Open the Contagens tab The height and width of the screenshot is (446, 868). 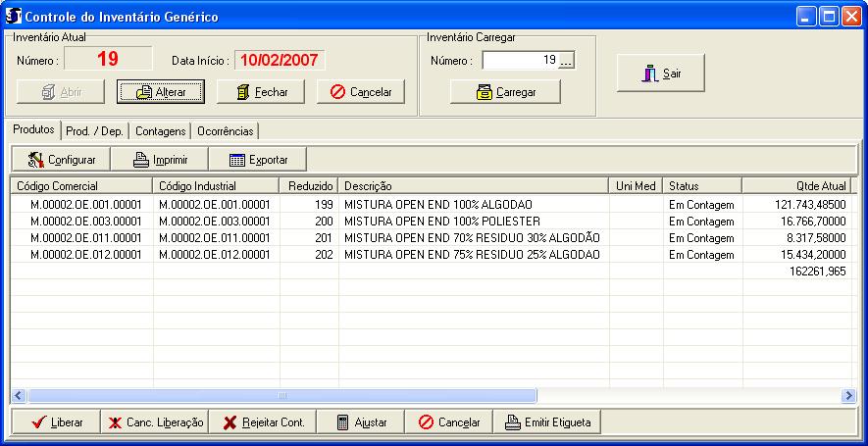[160, 130]
